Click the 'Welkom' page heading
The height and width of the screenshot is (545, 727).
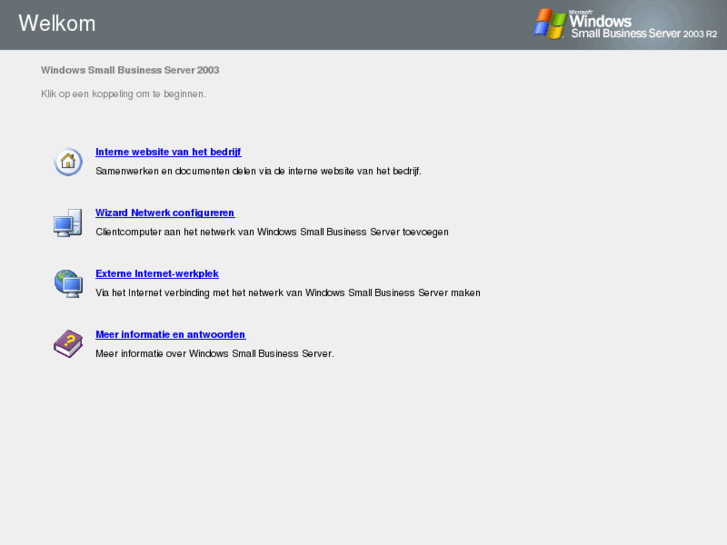click(x=57, y=23)
